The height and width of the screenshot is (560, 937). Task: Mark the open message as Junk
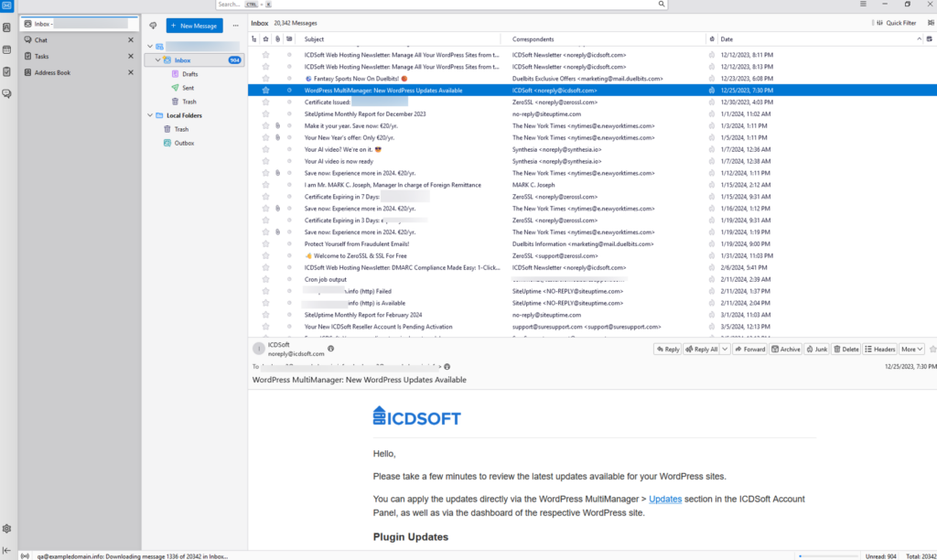coord(817,349)
